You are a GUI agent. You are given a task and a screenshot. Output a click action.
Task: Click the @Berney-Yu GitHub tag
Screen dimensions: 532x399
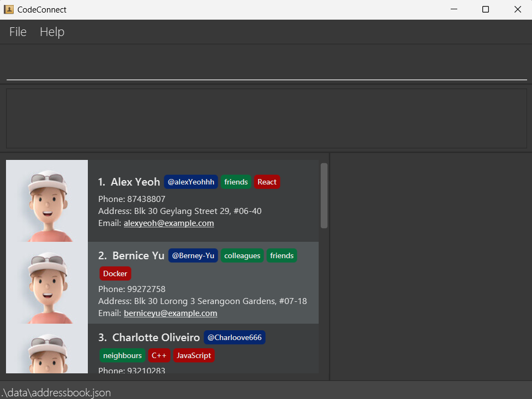click(x=193, y=255)
